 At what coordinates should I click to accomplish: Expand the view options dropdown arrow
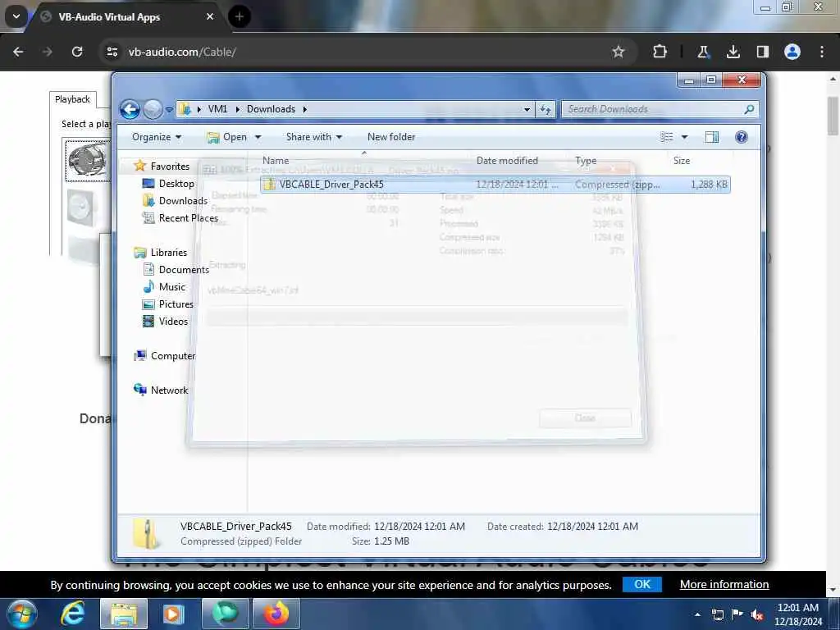684,137
